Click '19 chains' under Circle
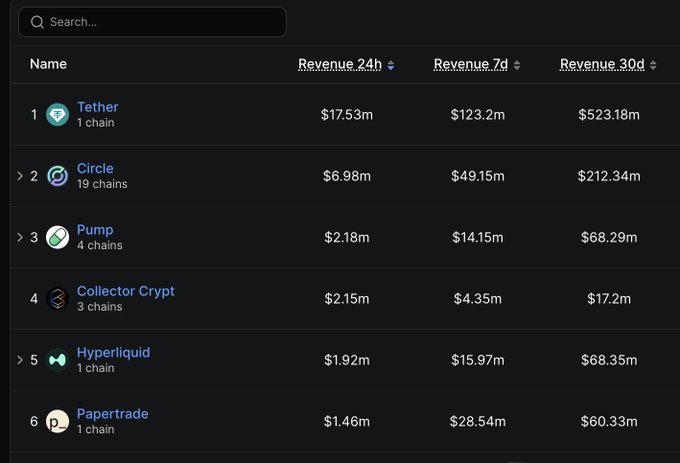 (x=102, y=184)
